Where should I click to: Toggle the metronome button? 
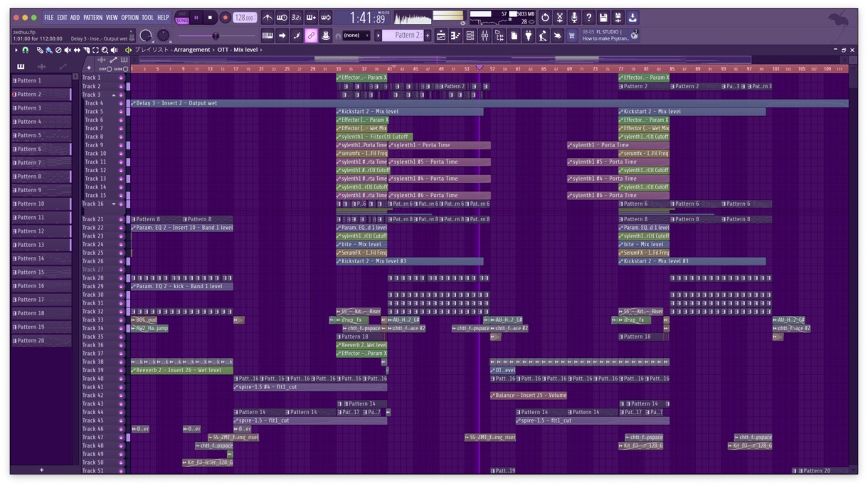pyautogui.click(x=268, y=17)
